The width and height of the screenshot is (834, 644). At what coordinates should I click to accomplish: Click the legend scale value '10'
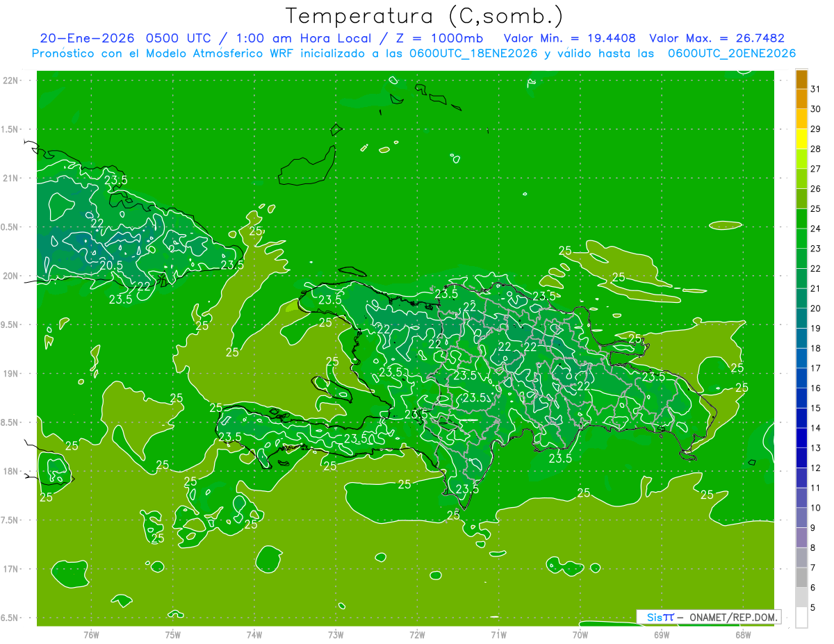pos(815,509)
